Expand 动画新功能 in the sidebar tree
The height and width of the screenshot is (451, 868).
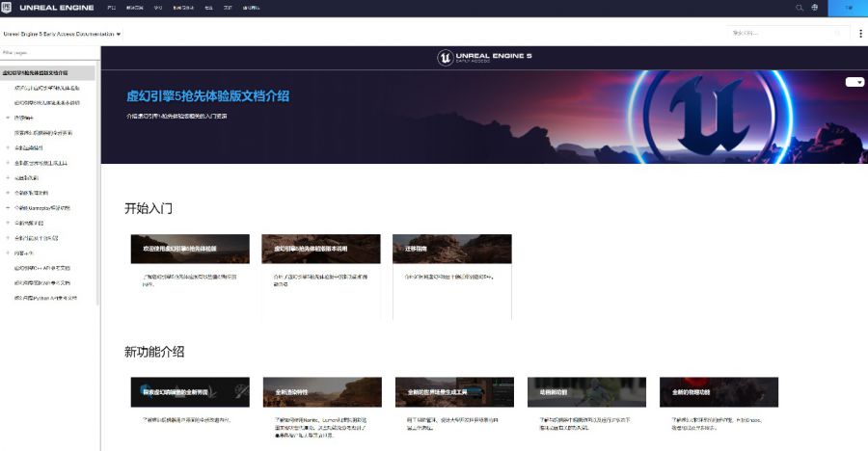click(8, 177)
